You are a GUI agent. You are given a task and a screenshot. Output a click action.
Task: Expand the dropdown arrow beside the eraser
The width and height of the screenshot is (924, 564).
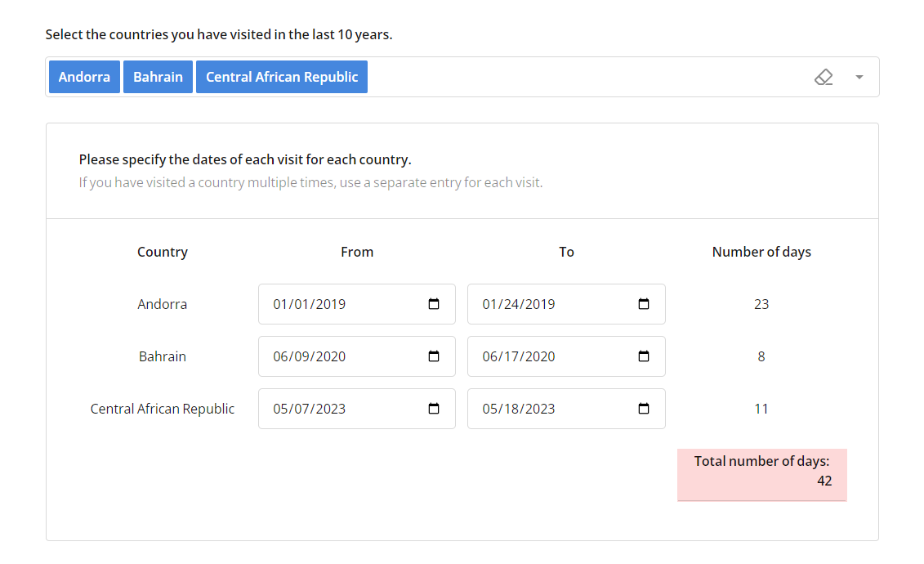point(859,76)
